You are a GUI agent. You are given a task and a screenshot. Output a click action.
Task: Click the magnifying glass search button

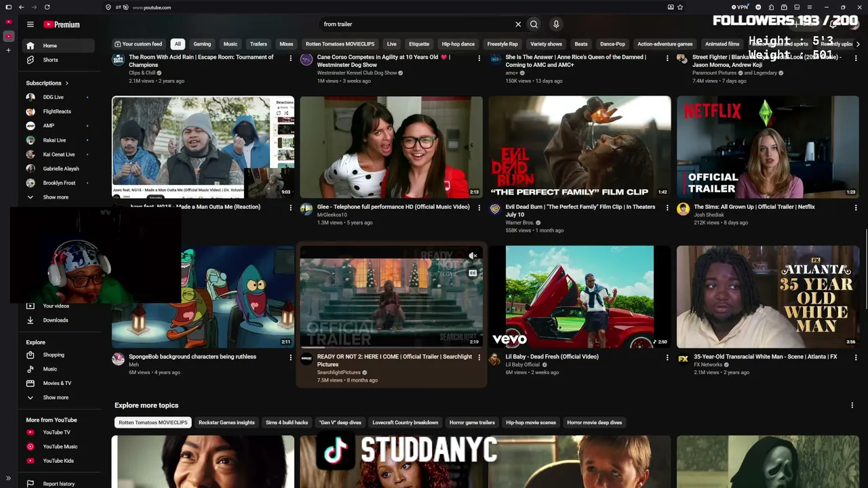[x=534, y=24]
